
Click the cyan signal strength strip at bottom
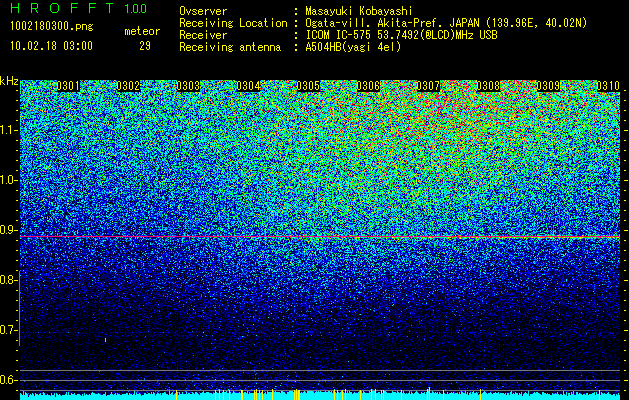click(x=320, y=396)
